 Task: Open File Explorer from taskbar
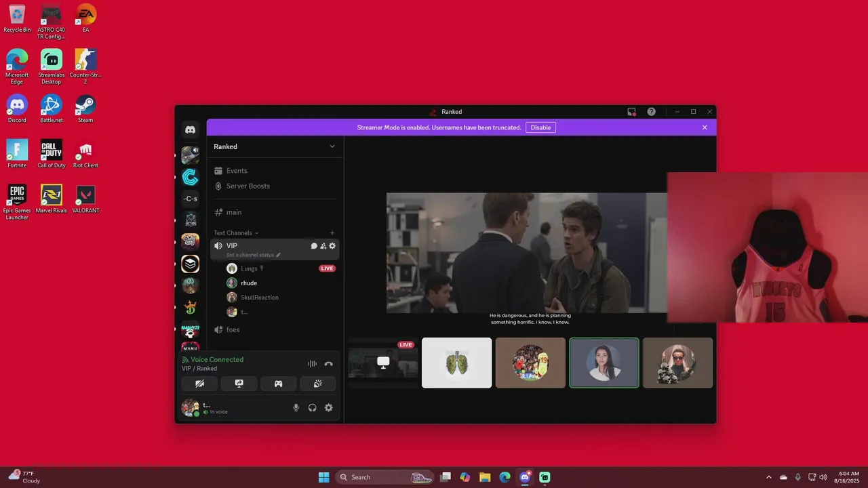click(485, 477)
